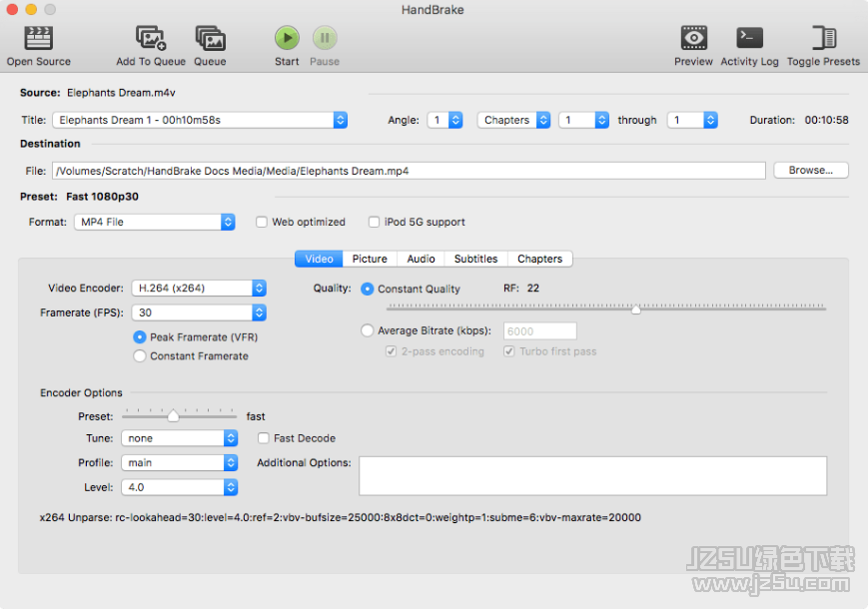Click the Browse... button
Image resolution: width=868 pixels, height=610 pixels.
pos(810,171)
